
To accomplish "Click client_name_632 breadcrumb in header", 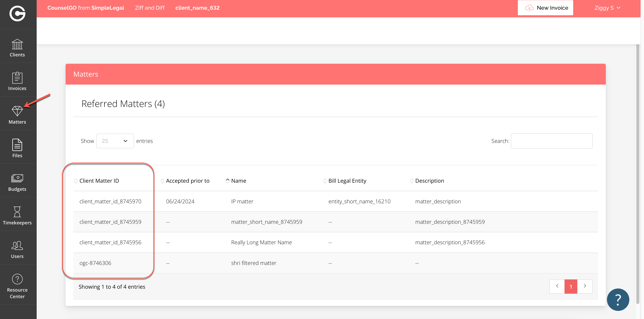I will 197,8.
